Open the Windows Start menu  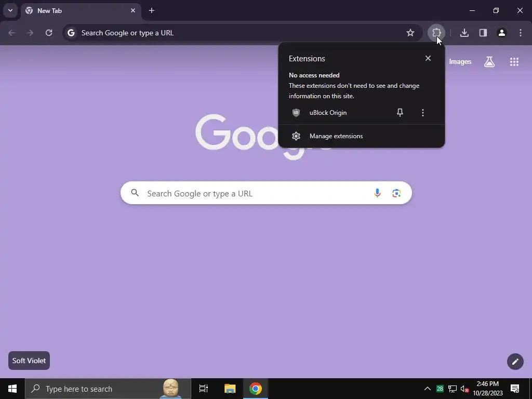tap(12, 389)
